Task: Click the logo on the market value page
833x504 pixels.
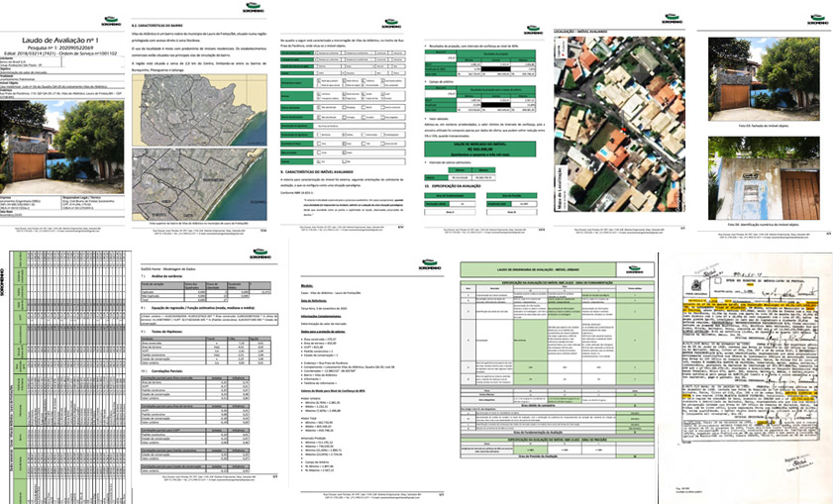Action: tap(535, 27)
